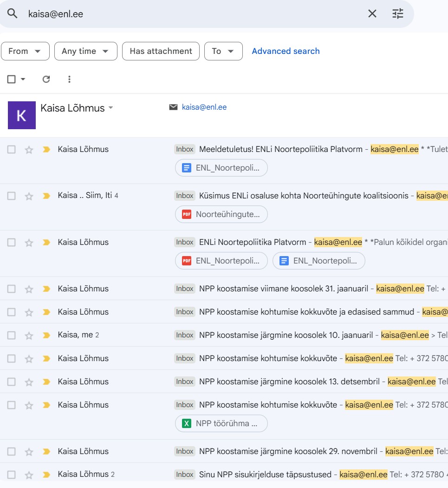
Task: Check the Sinu NPP sisukirjelduse täpsustused email
Action: 12,475
